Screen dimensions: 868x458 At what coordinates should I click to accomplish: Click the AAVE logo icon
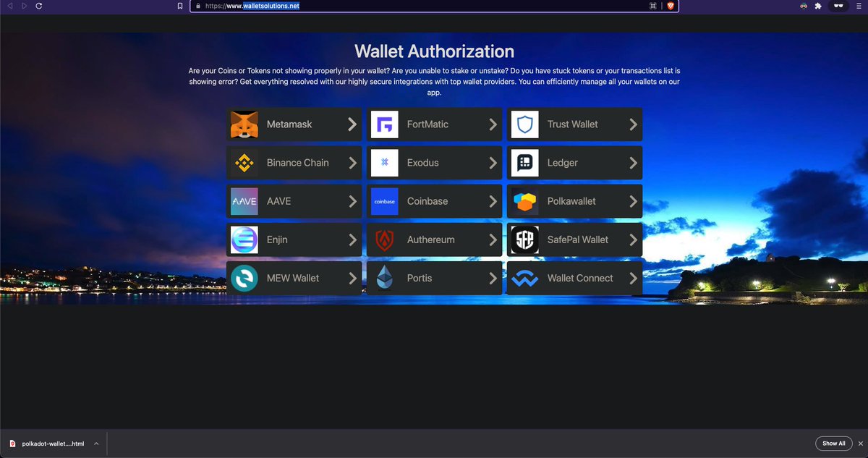click(x=244, y=201)
